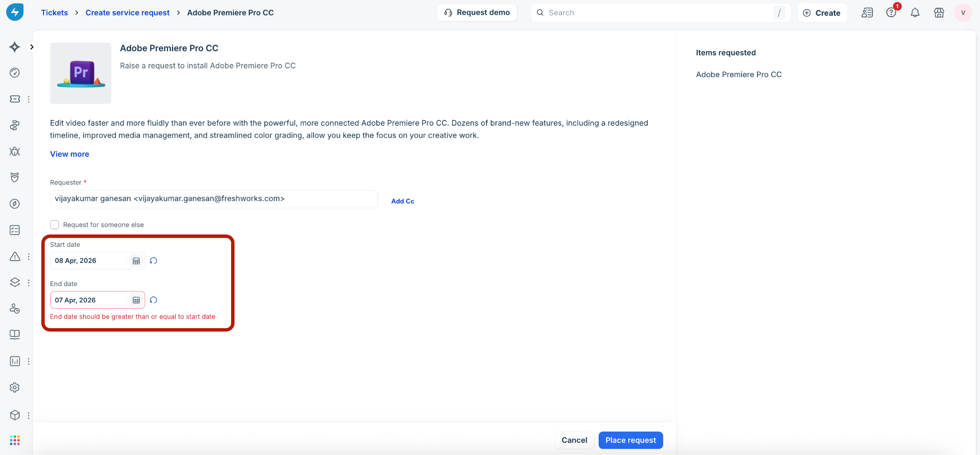Click the Adobe Premiere Pro product thumbnail
Screen dimensions: 980x455
click(81, 73)
